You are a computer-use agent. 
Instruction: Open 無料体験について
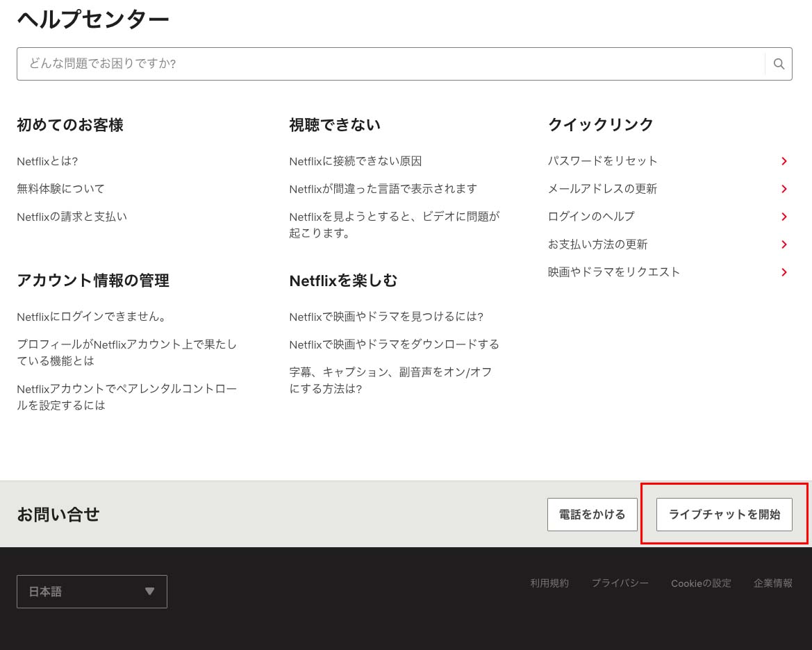click(x=60, y=189)
